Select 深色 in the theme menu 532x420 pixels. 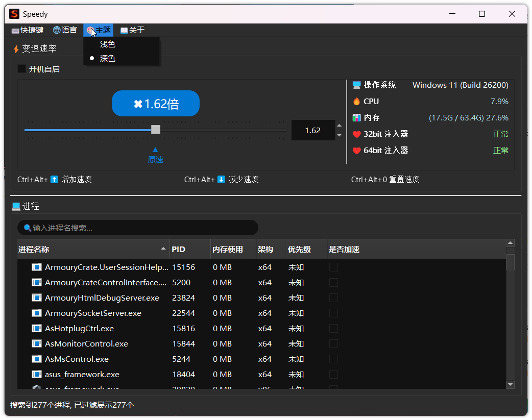point(107,58)
